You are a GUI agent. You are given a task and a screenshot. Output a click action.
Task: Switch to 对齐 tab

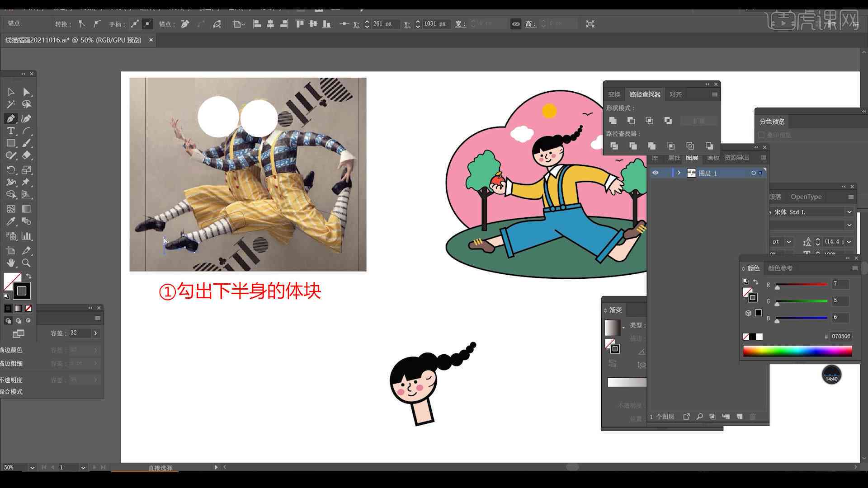click(675, 94)
